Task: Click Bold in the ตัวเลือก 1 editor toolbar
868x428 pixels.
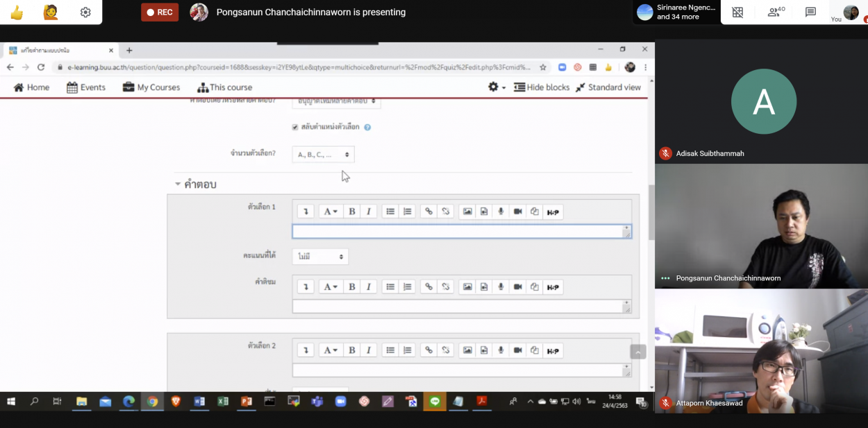Action: [352, 212]
